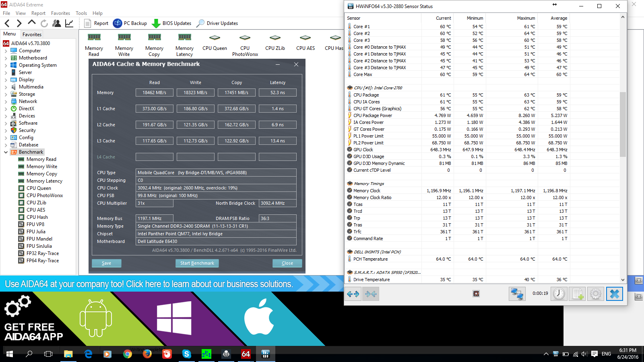Open the View menu
This screenshot has width=644, height=362.
(x=21, y=13)
